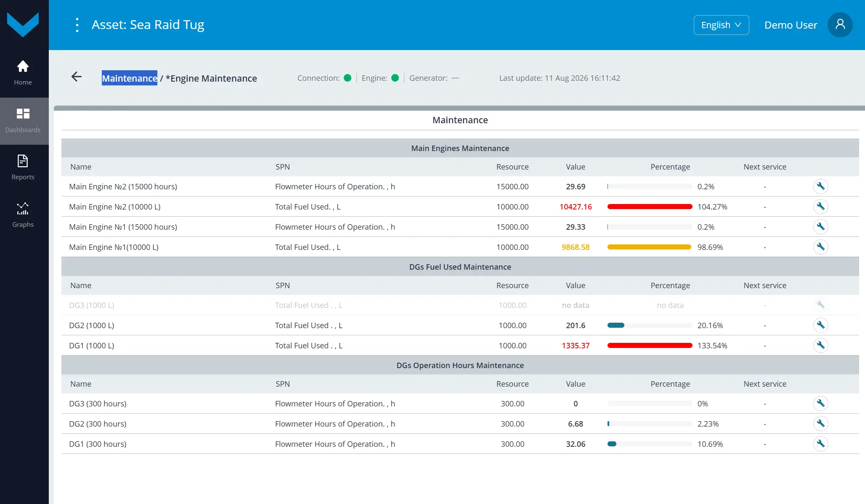Click the Last update timestamp

(560, 78)
